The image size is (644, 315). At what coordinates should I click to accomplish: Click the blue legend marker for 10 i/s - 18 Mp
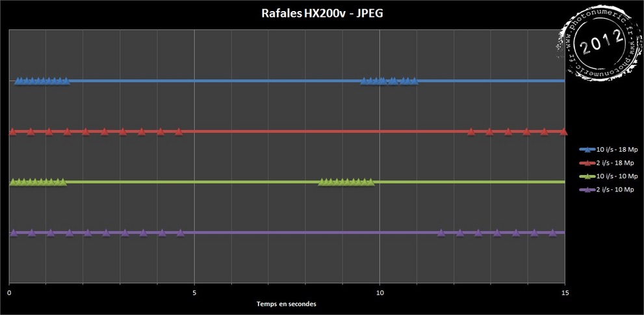click(x=587, y=149)
